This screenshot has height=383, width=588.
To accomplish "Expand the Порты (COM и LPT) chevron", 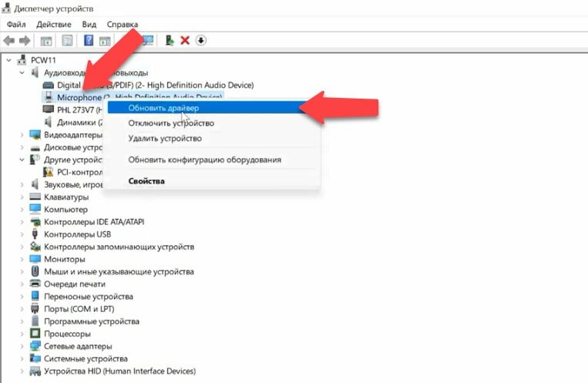I will coord(22,309).
